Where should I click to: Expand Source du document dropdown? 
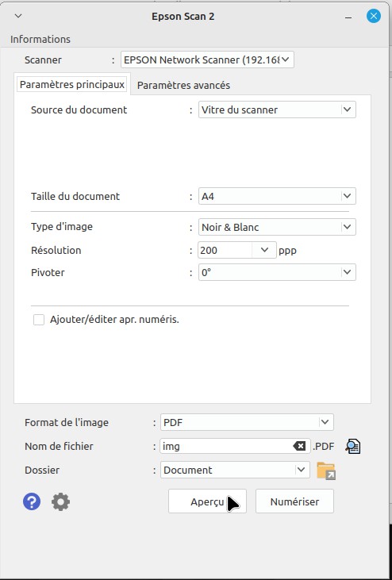click(277, 109)
